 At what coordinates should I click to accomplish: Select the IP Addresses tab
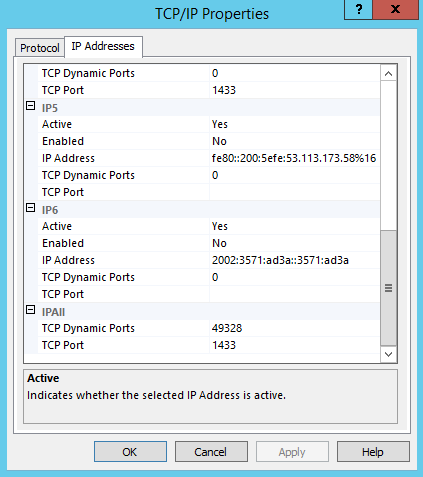pos(103,46)
